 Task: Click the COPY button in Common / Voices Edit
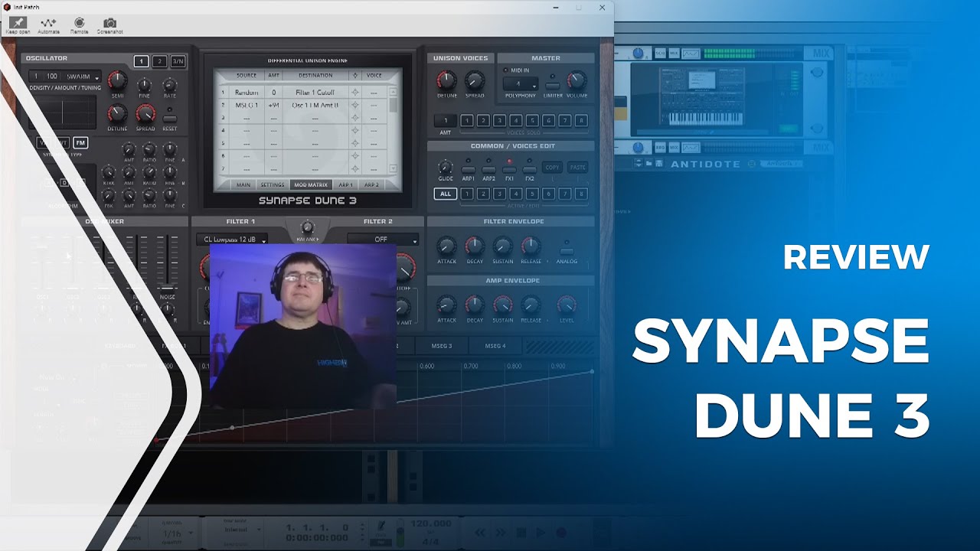pyautogui.click(x=551, y=167)
